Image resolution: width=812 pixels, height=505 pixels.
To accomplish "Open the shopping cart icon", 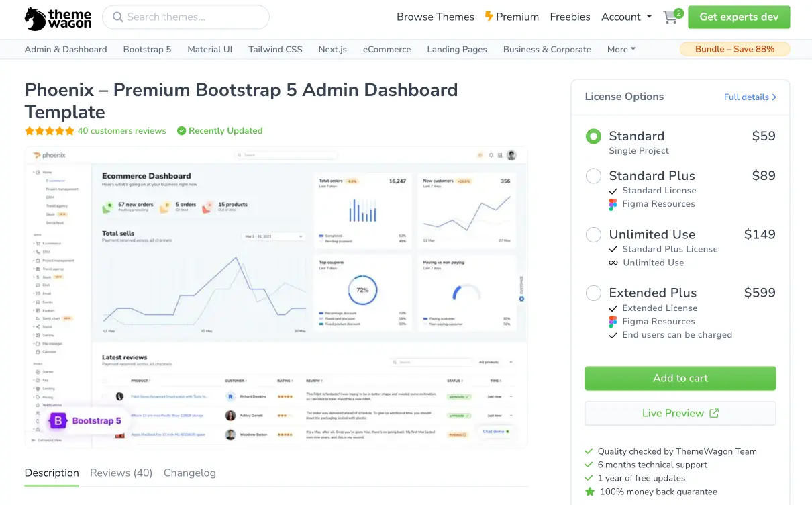I will coord(670,17).
